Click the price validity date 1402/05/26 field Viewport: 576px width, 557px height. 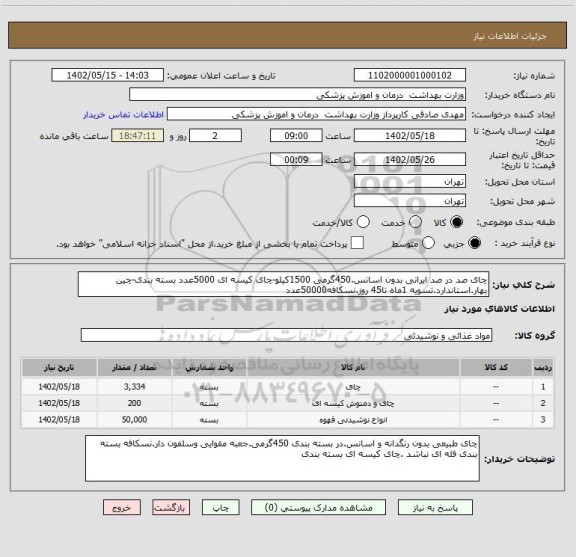click(410, 159)
